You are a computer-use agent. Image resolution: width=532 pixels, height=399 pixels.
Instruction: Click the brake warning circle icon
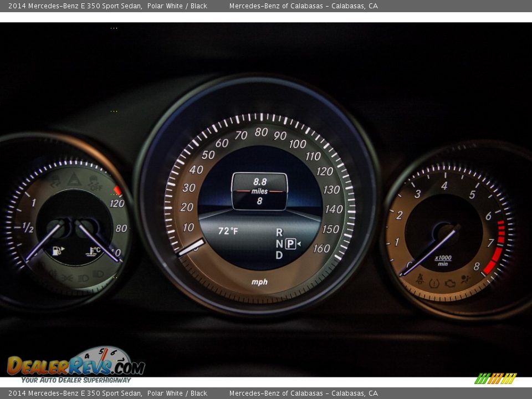pos(434,284)
